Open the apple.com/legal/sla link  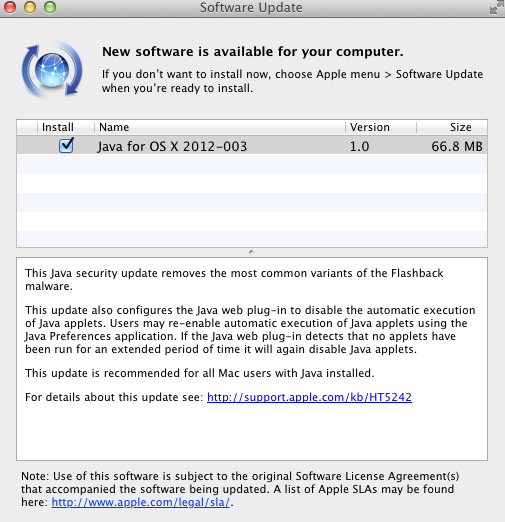(141, 502)
